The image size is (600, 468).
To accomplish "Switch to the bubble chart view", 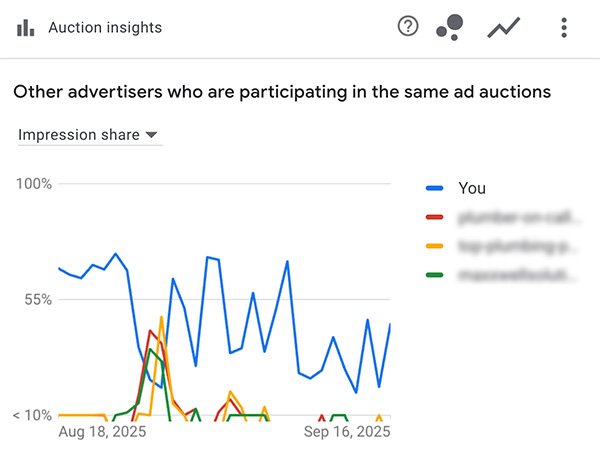I will pyautogui.click(x=450, y=28).
